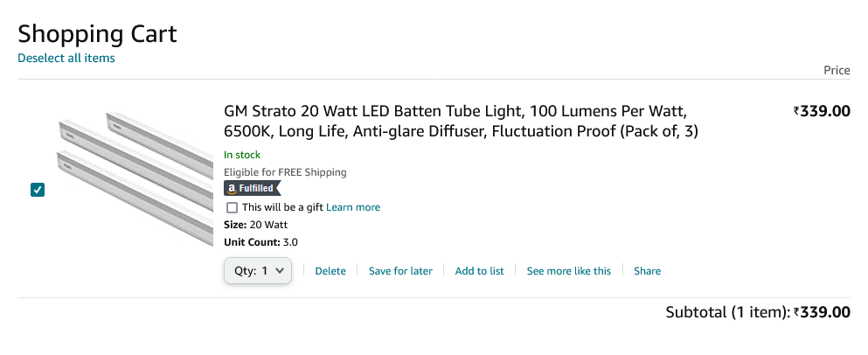The image size is (868, 355).
Task: Open the Qty quantity dropdown
Action: (x=257, y=271)
